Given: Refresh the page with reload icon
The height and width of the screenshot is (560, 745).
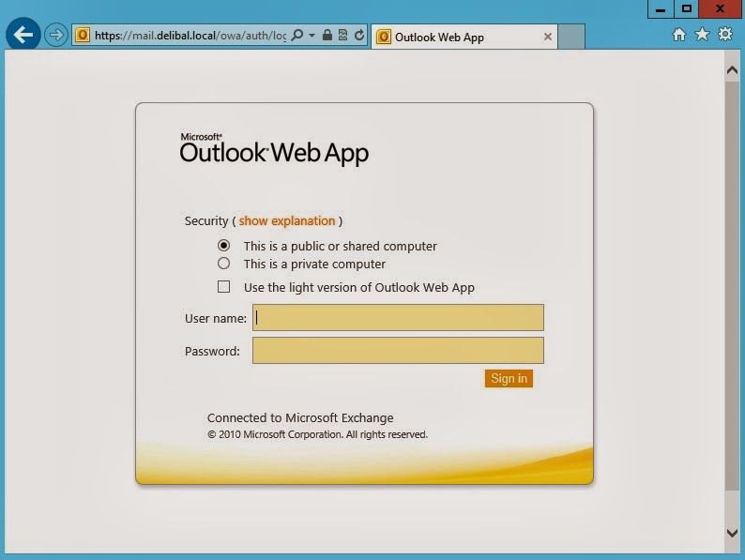Looking at the screenshot, I should (358, 36).
